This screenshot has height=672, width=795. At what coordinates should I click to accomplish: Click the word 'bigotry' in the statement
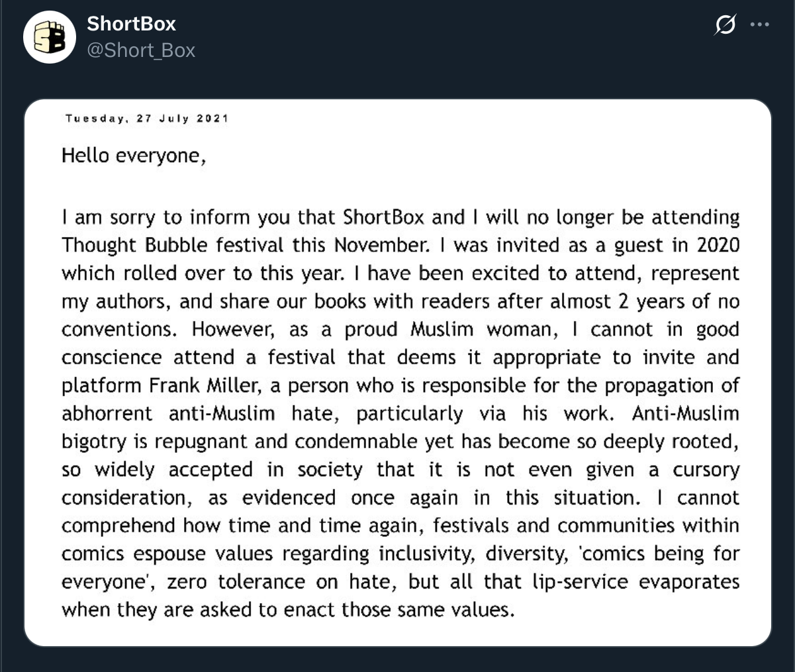tap(95, 442)
